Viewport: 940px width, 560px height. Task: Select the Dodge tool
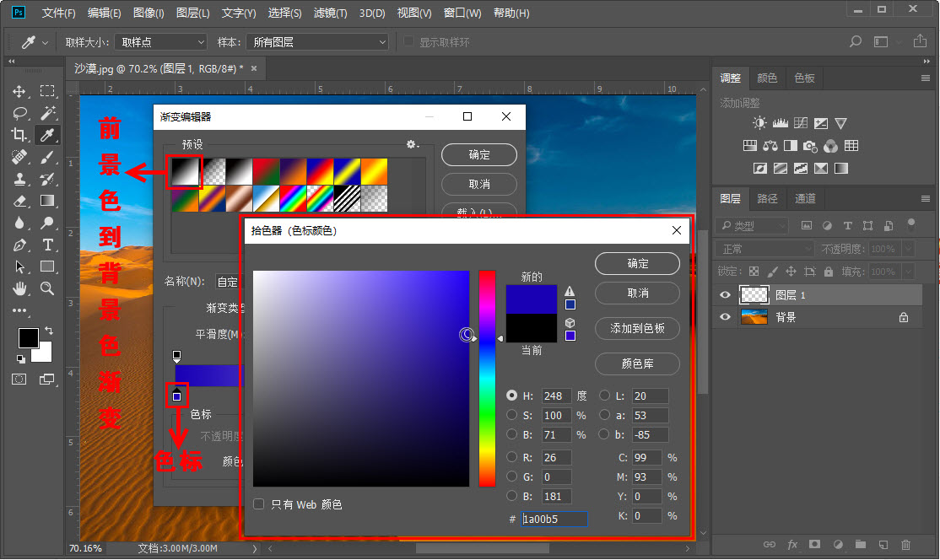coord(47,223)
